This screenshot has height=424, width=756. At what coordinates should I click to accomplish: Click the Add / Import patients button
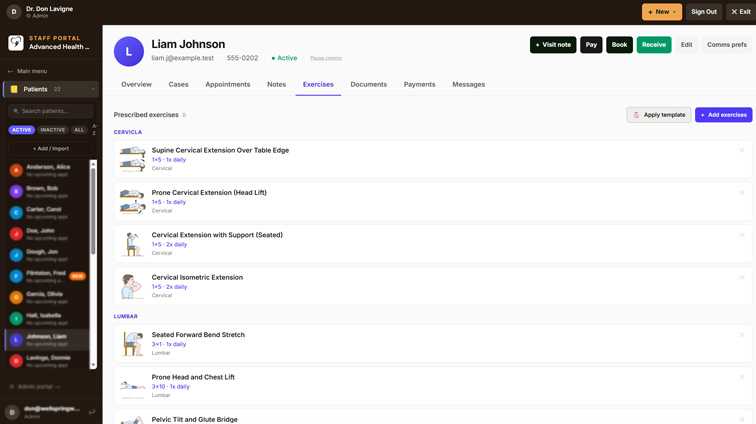coord(51,149)
